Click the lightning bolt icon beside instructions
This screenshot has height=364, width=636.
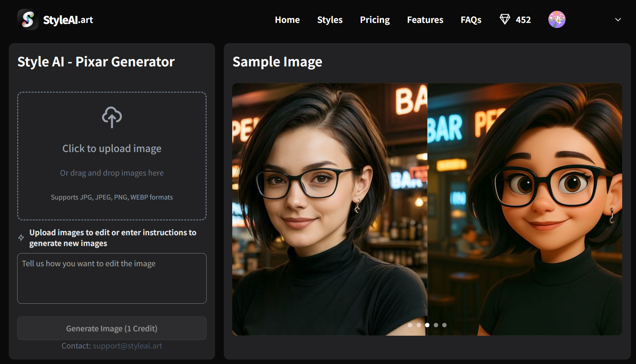click(21, 238)
